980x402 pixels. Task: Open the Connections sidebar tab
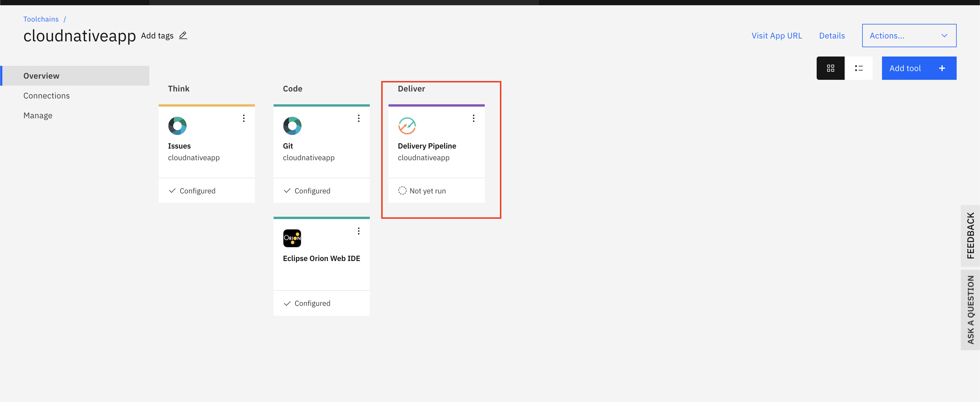(46, 96)
